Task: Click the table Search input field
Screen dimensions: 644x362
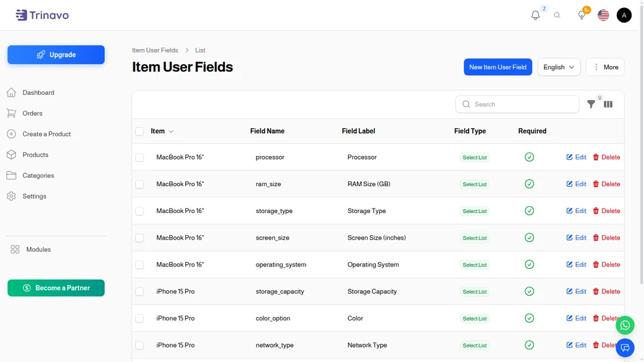Action: point(517,104)
